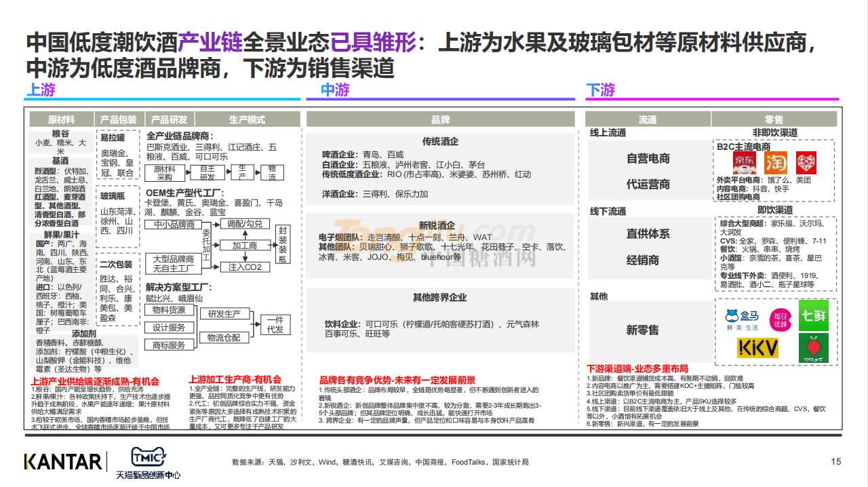The width and height of the screenshot is (868, 487).
Task: Click the 传统酒企 heading
Action: click(x=440, y=142)
